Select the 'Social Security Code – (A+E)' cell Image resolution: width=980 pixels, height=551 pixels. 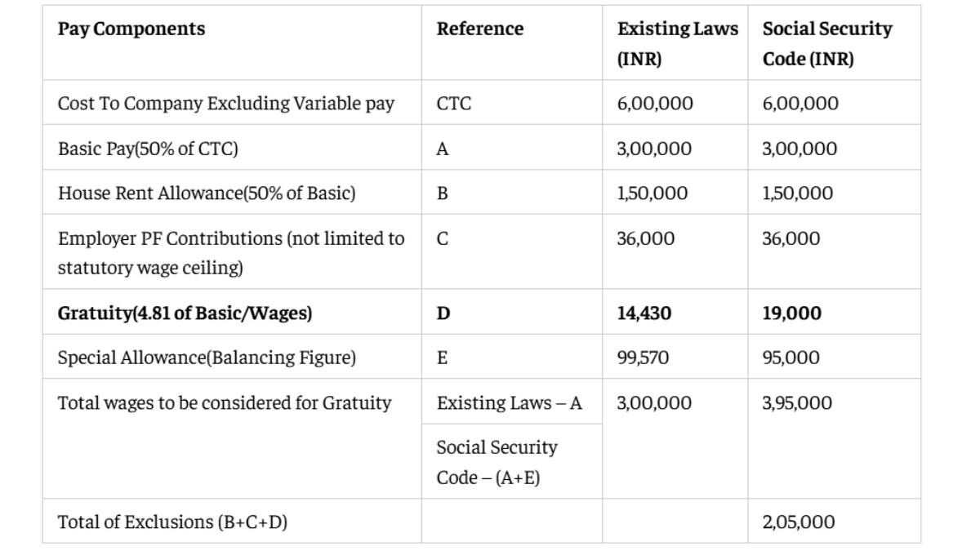pyautogui.click(x=497, y=462)
